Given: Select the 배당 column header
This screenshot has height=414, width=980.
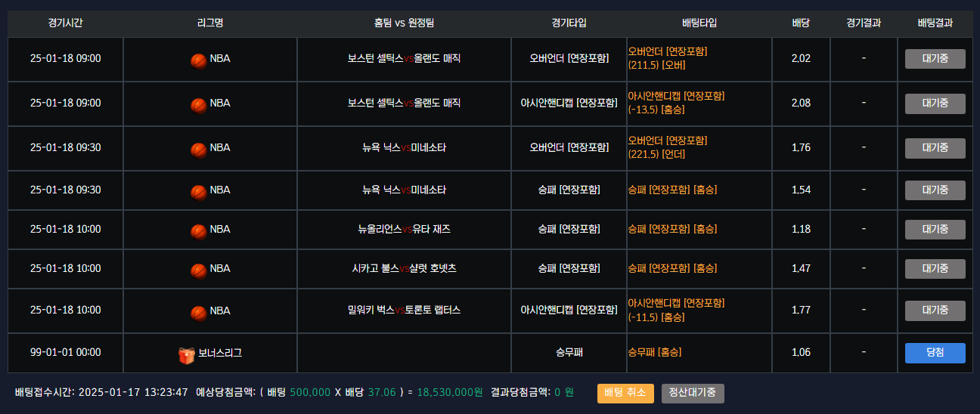Looking at the screenshot, I should point(801,23).
